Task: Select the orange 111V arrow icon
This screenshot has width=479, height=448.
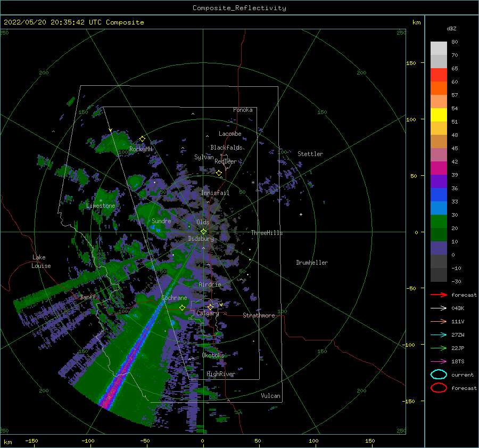Action: [x=439, y=321]
